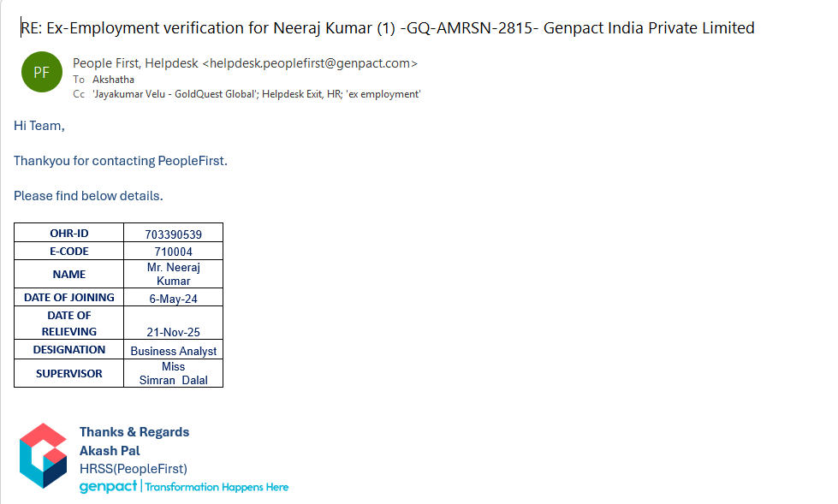Viewport: 838px width, 504px height.
Task: Click the greeting 'Hi Team,'
Action: click(x=39, y=126)
